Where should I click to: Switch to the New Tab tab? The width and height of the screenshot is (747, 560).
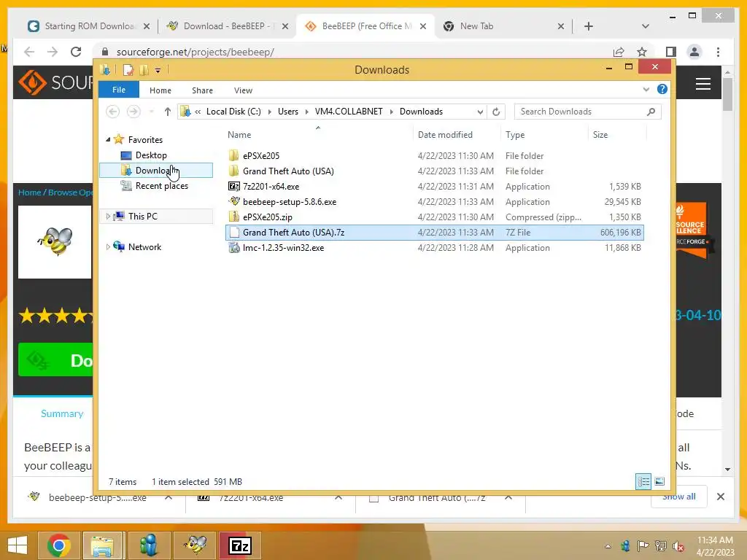503,26
